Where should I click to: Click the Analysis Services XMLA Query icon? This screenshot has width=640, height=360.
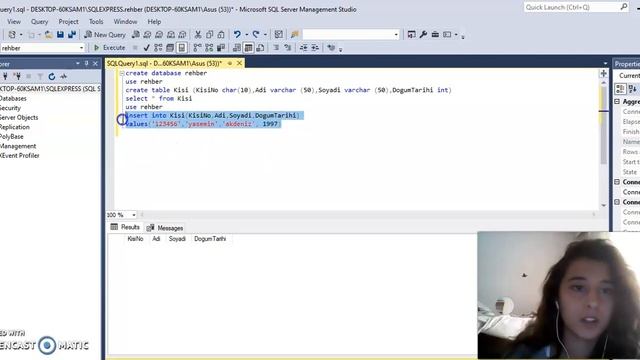(171, 35)
